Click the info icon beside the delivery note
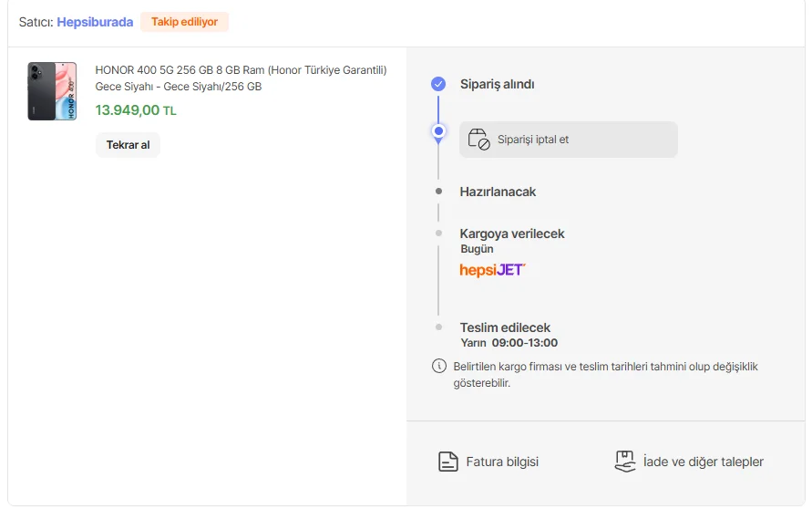The width and height of the screenshot is (812, 509). point(438,367)
